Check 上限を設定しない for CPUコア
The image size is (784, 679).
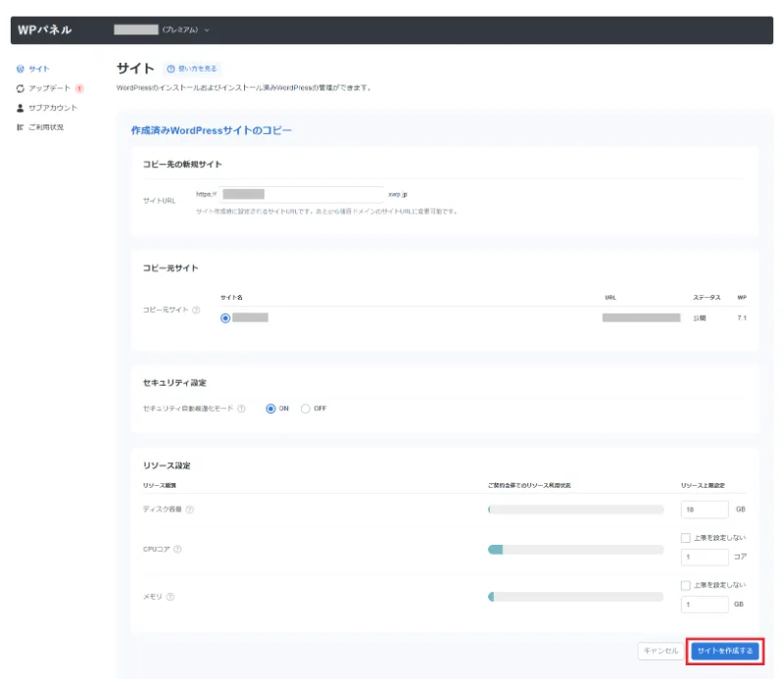tap(685, 538)
